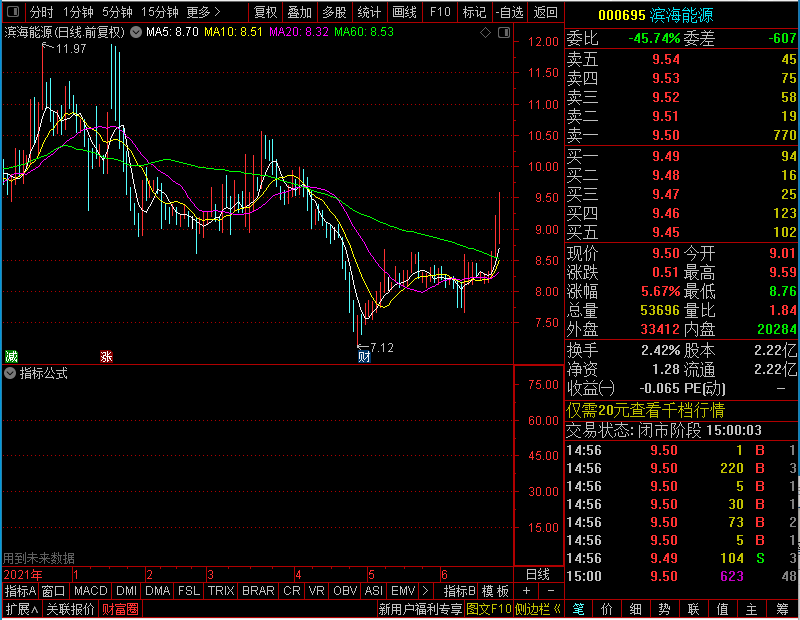This screenshot has width=800, height=620.
Task: Switch to the 分时 intraday view
Action: [x=41, y=12]
